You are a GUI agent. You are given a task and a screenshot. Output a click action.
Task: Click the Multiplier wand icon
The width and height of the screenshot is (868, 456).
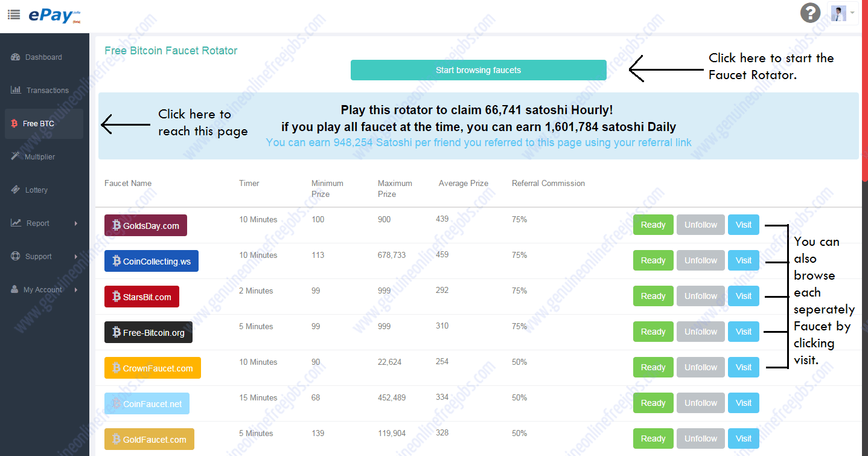click(x=15, y=156)
